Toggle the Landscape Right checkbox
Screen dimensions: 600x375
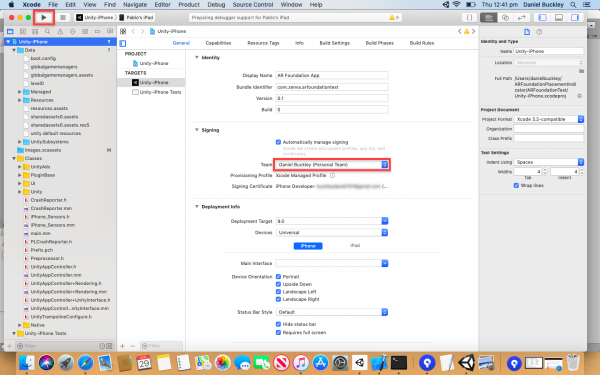(278, 299)
